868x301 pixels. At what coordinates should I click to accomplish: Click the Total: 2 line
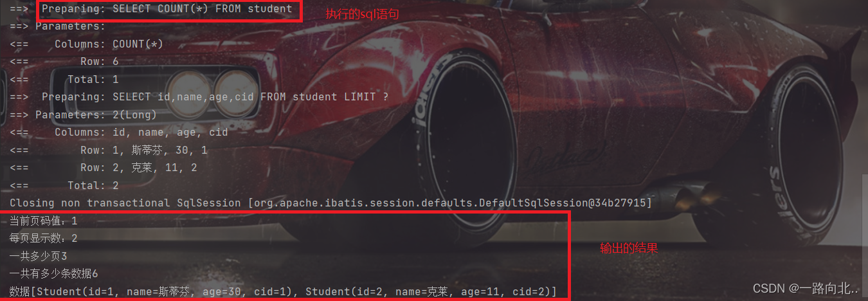(64, 185)
